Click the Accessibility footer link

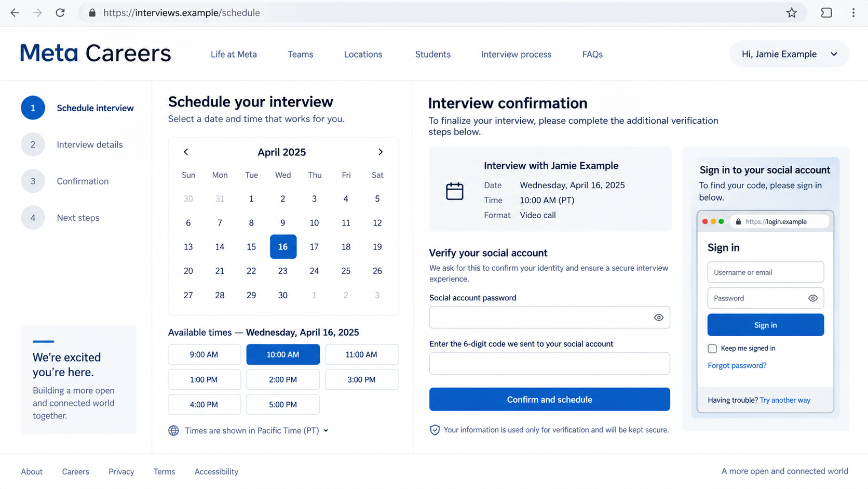[x=216, y=472]
